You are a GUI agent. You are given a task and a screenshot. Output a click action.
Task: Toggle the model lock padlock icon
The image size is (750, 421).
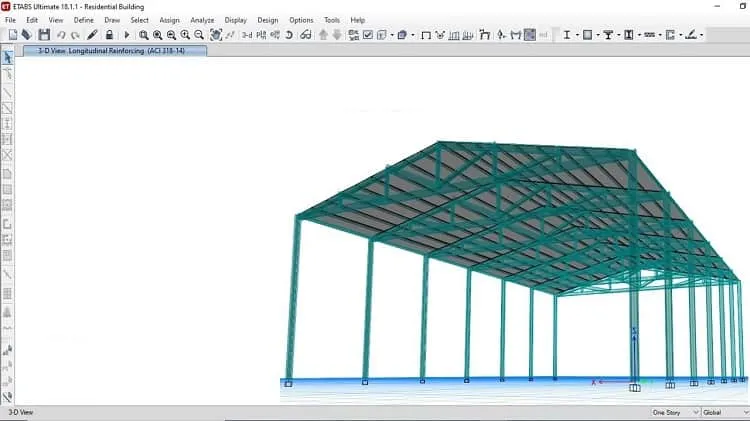(x=110, y=34)
